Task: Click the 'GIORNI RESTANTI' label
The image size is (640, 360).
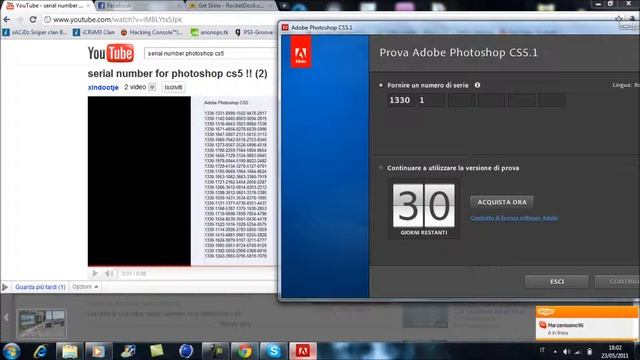Action: pos(424,233)
